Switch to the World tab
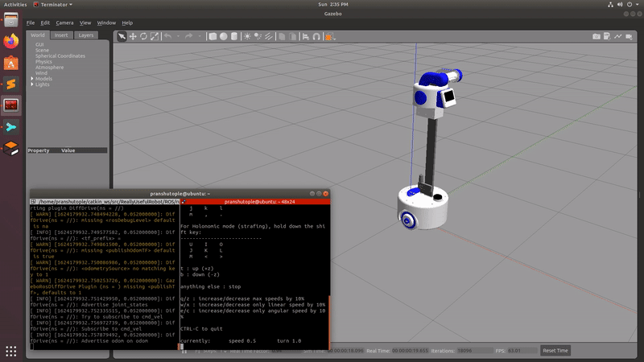The image size is (644, 362). point(38,35)
